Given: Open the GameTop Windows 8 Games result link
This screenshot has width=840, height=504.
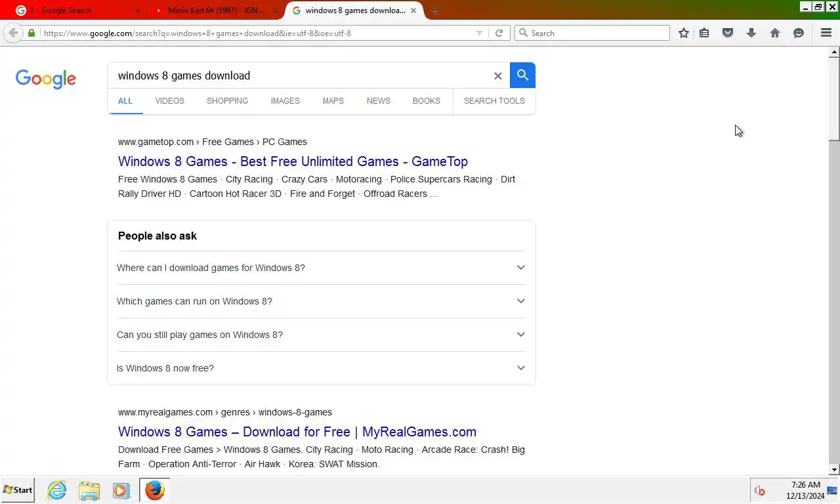Looking at the screenshot, I should coord(293,161).
